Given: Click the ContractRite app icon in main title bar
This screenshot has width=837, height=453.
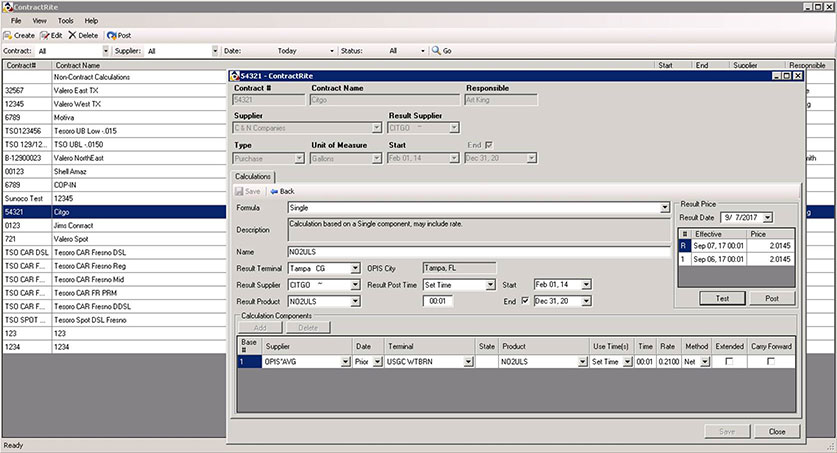Looking at the screenshot, I should click(x=7, y=7).
